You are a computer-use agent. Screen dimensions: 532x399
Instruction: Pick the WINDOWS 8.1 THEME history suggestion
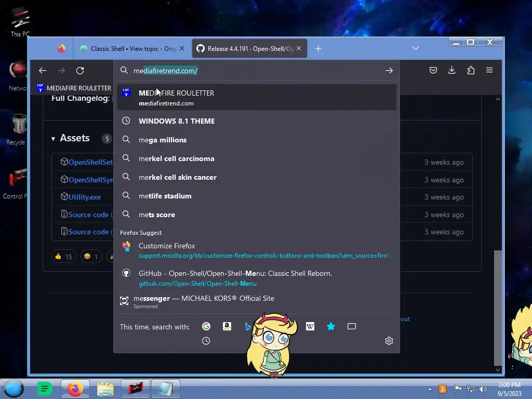click(x=257, y=121)
